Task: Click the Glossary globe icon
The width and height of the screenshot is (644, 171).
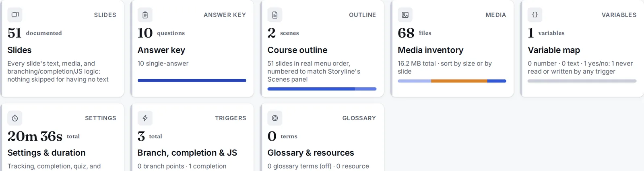Action: (275, 118)
